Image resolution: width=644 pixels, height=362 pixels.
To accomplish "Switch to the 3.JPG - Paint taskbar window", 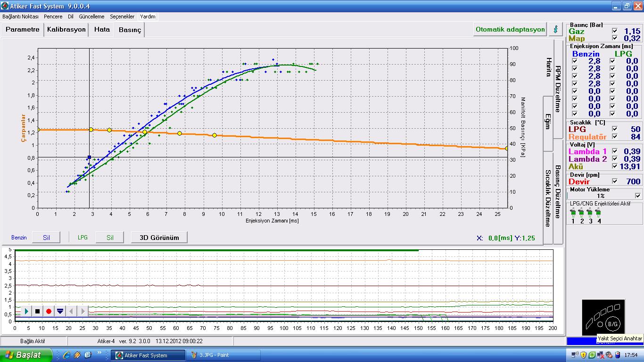I will (x=223, y=355).
